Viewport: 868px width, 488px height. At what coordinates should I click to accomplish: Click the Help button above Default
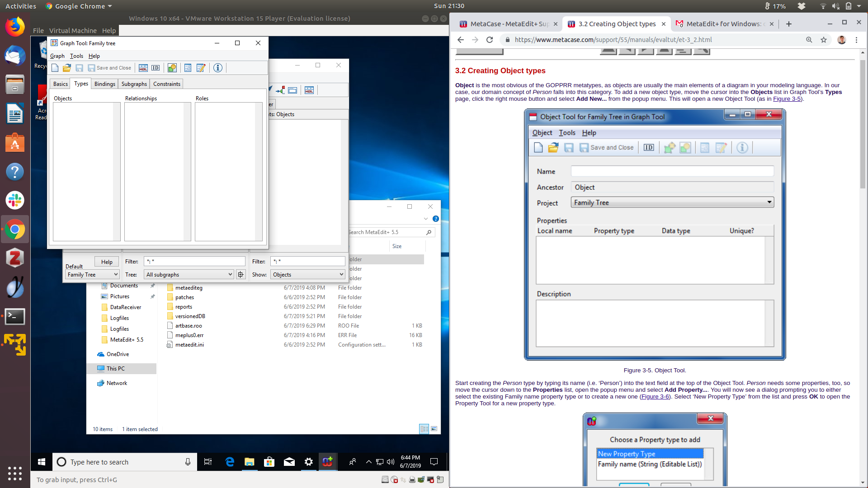pos(107,262)
